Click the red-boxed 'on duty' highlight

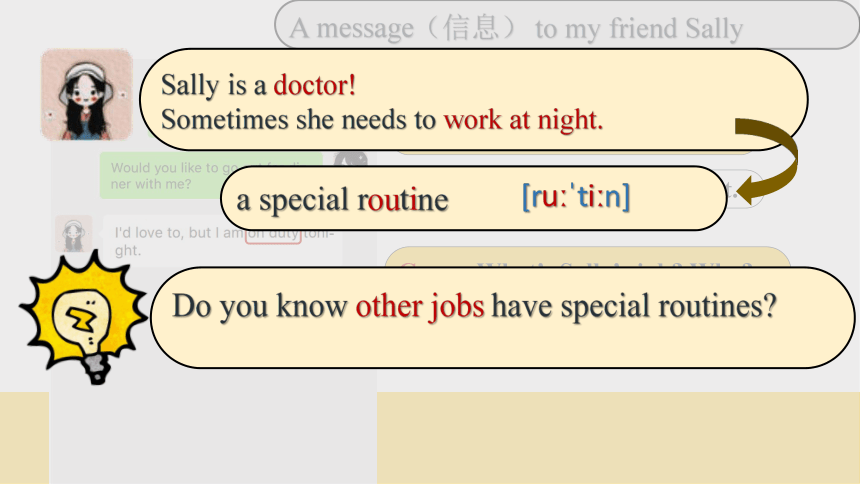pos(273,236)
